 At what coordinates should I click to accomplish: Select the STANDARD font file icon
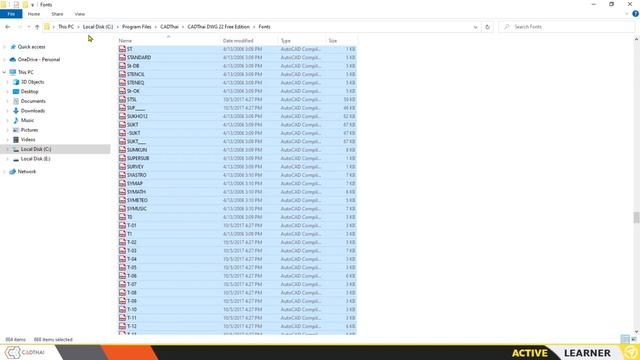coord(122,58)
